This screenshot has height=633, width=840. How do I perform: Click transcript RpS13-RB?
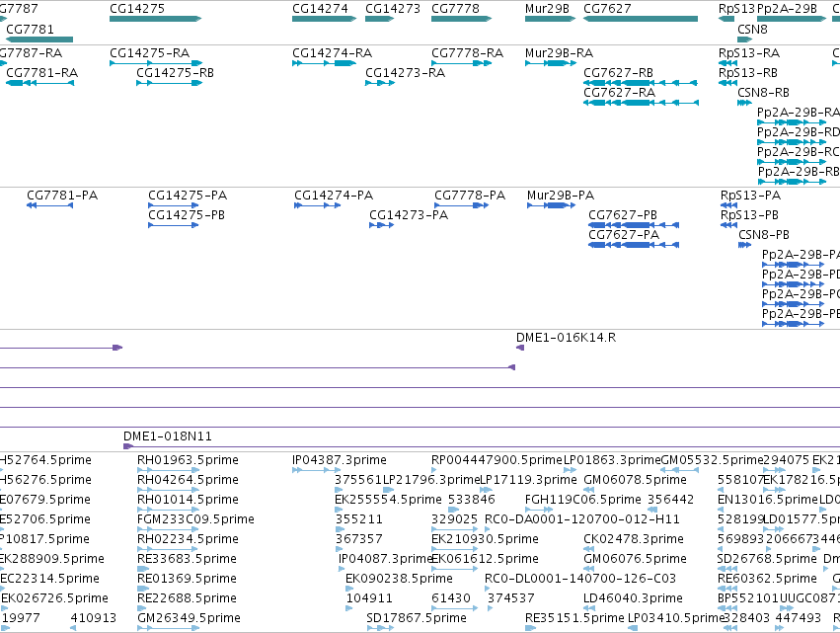coord(748,73)
